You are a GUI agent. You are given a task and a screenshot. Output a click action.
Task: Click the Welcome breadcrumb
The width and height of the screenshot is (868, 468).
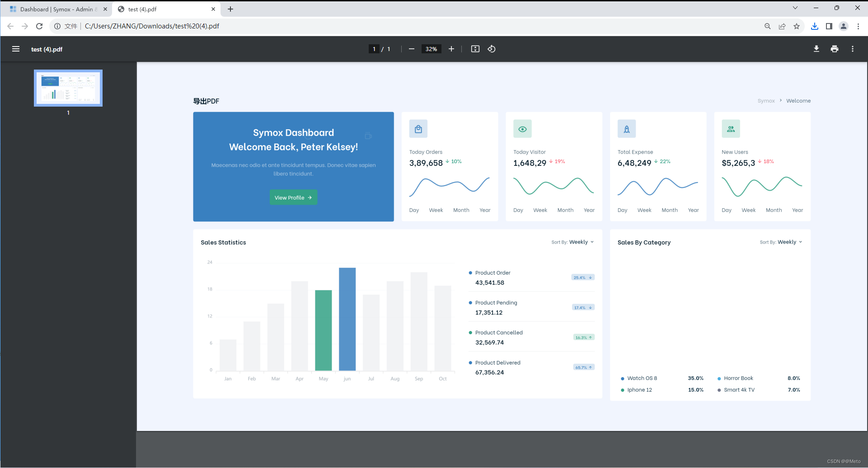798,101
